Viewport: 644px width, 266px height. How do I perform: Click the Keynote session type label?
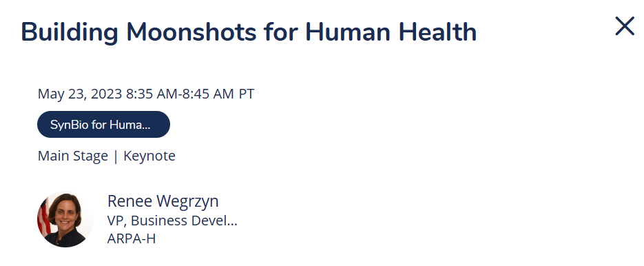[x=149, y=156]
